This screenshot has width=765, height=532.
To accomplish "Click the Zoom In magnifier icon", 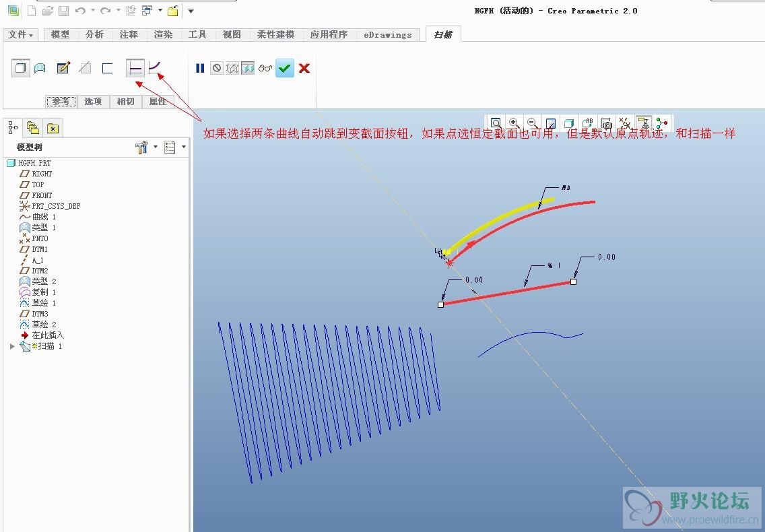I will (514, 123).
